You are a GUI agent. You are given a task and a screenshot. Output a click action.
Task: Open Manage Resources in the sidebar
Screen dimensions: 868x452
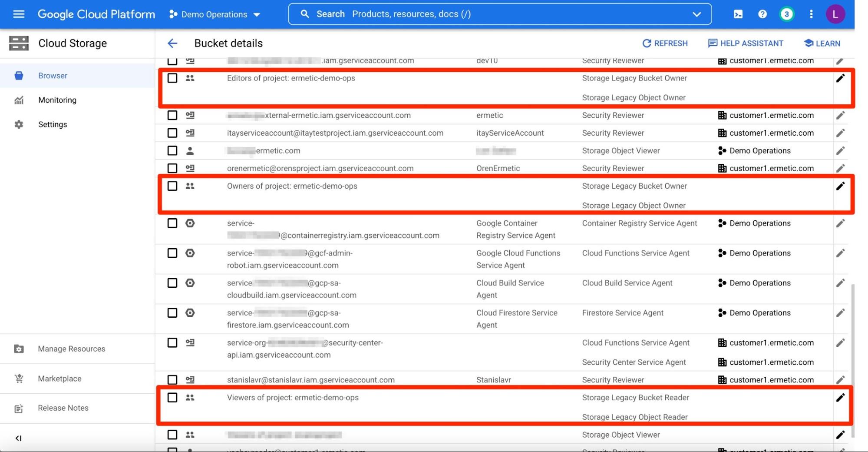pos(77,349)
